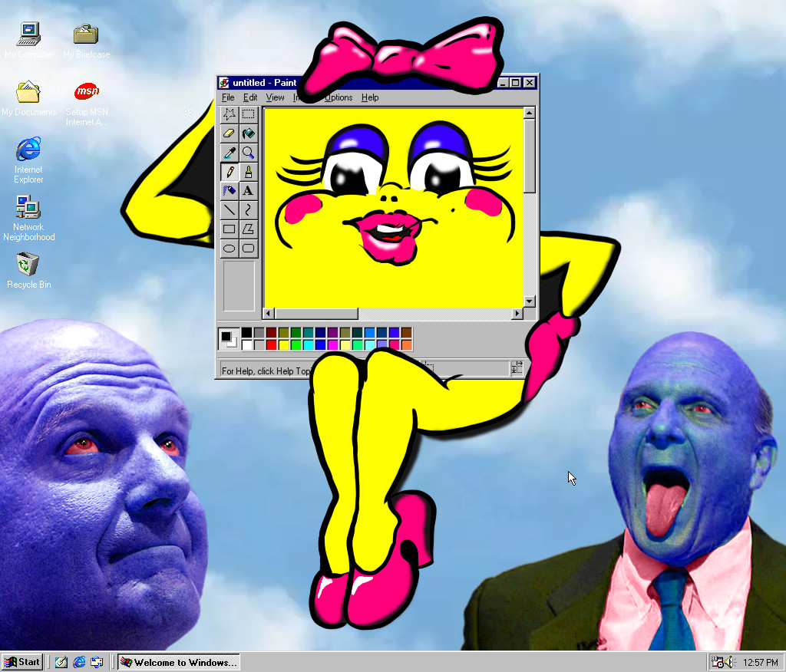Screen dimensions: 786x672
Task: Select the Eraser tool
Action: [229, 133]
